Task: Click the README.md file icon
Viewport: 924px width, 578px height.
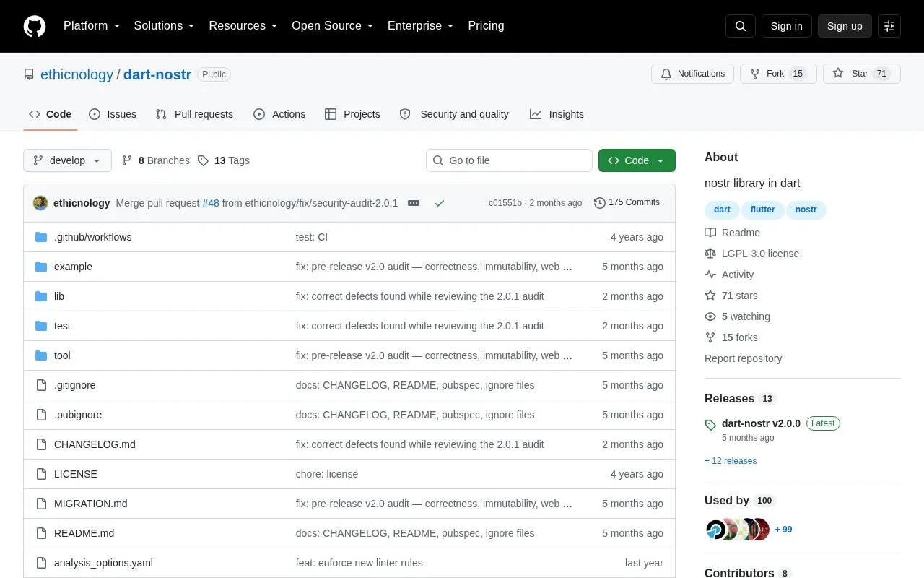Action: click(41, 533)
